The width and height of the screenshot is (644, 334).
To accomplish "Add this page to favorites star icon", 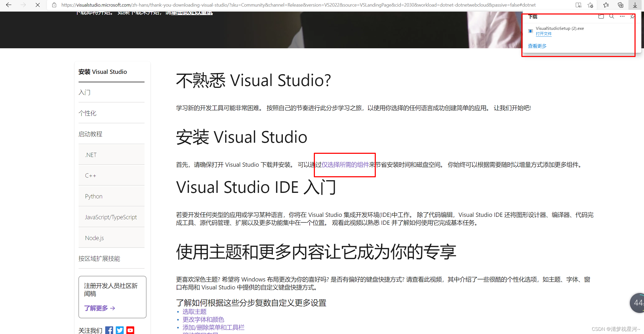I will click(x=590, y=5).
